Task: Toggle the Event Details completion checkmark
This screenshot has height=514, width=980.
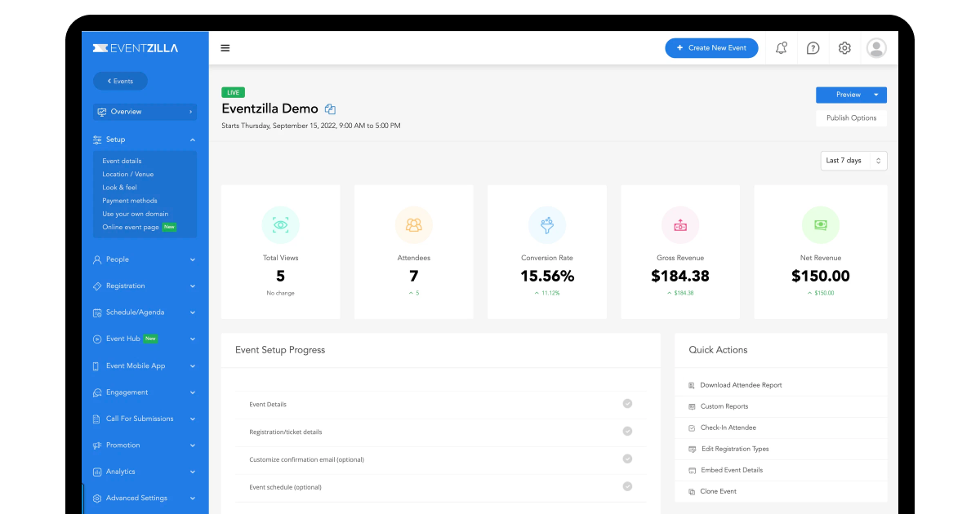Action: click(627, 403)
